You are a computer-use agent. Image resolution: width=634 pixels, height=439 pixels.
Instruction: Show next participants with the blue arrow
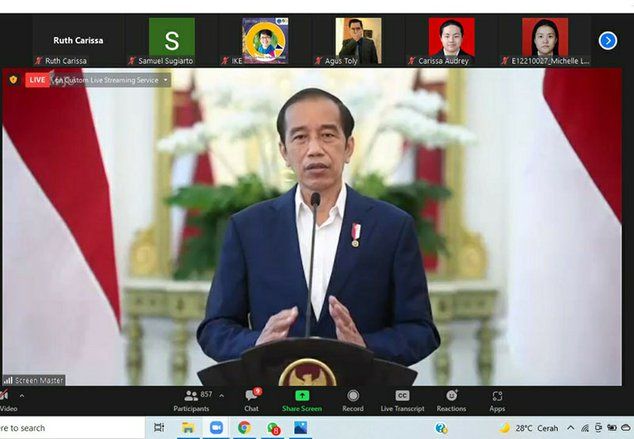pyautogui.click(x=607, y=41)
